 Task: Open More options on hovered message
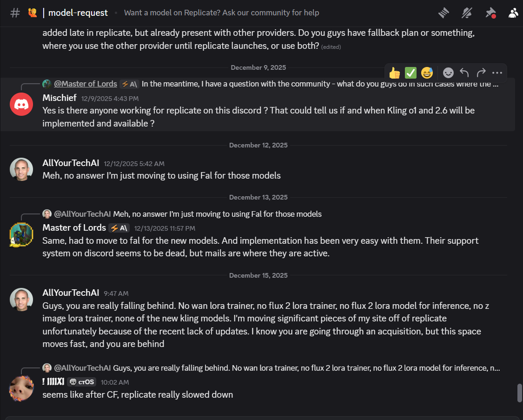pos(497,73)
